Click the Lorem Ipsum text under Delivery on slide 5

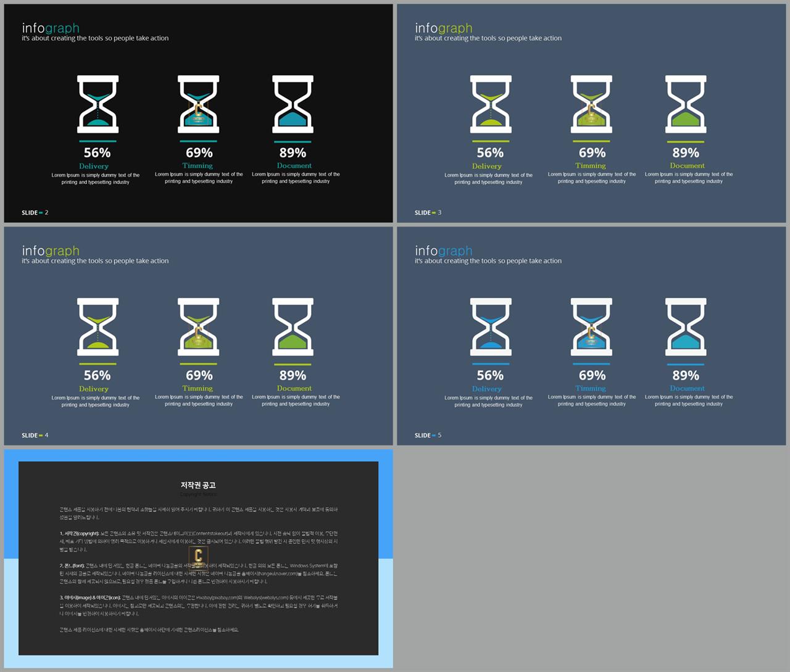[x=489, y=401]
